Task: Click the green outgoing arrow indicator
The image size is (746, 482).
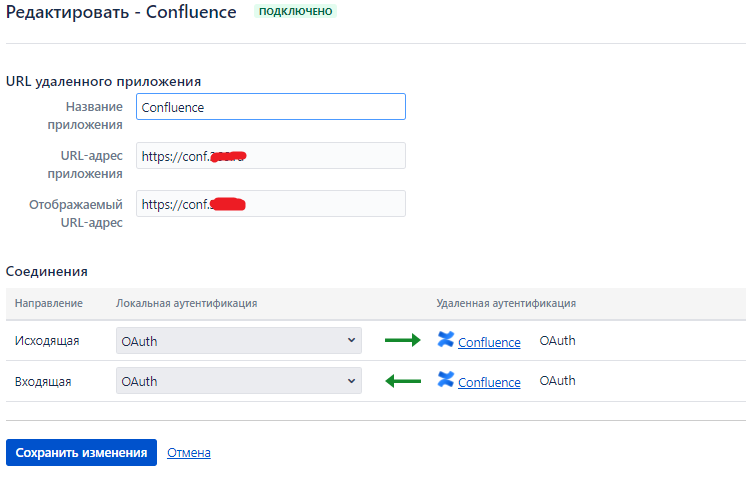Action: coord(402,340)
